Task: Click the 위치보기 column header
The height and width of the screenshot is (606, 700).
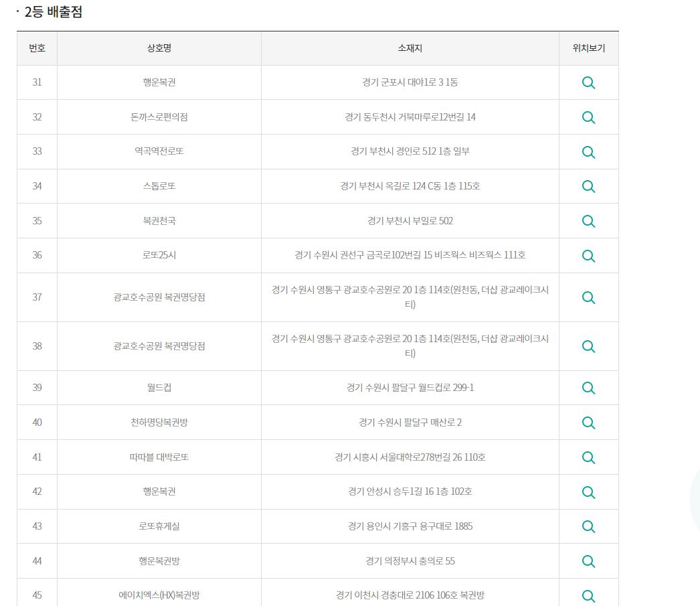Action: (588, 48)
